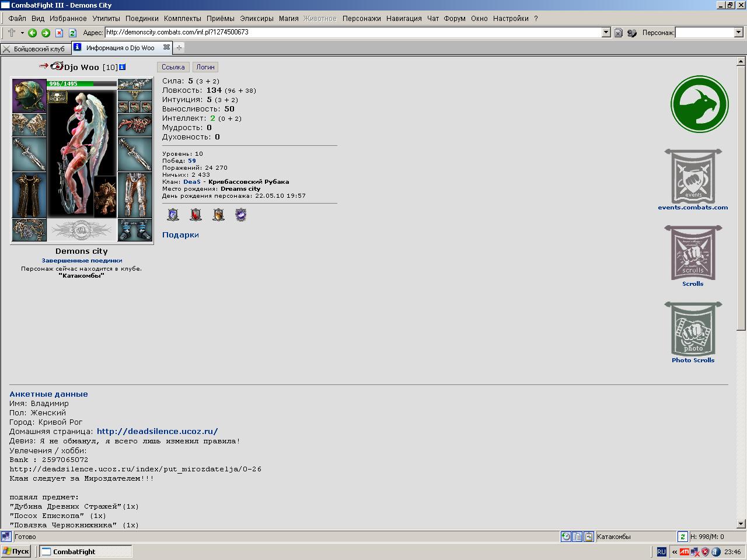This screenshot has width=747, height=560.
Task: Click the character's companion beast image
Action: [x=106, y=197]
